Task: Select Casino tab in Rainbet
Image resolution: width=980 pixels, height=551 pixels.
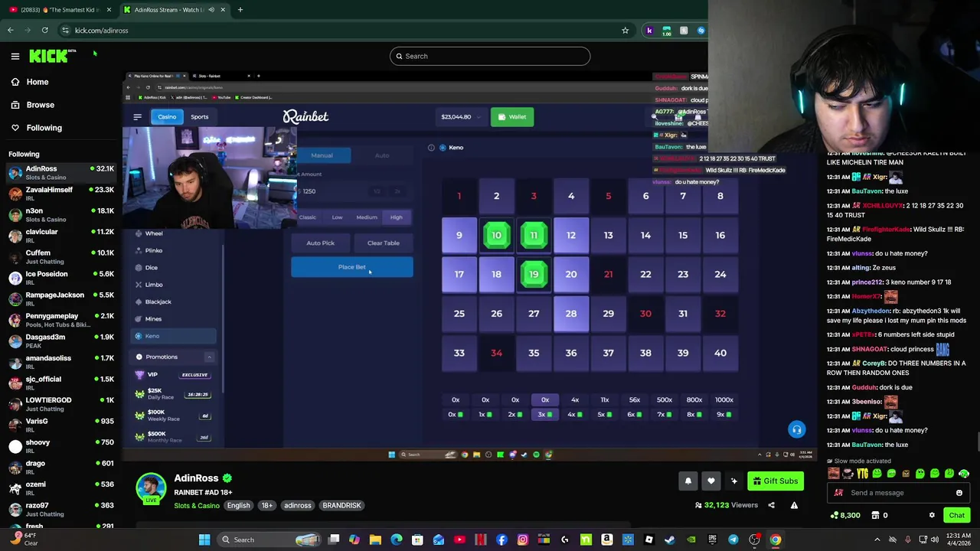Action: (167, 117)
